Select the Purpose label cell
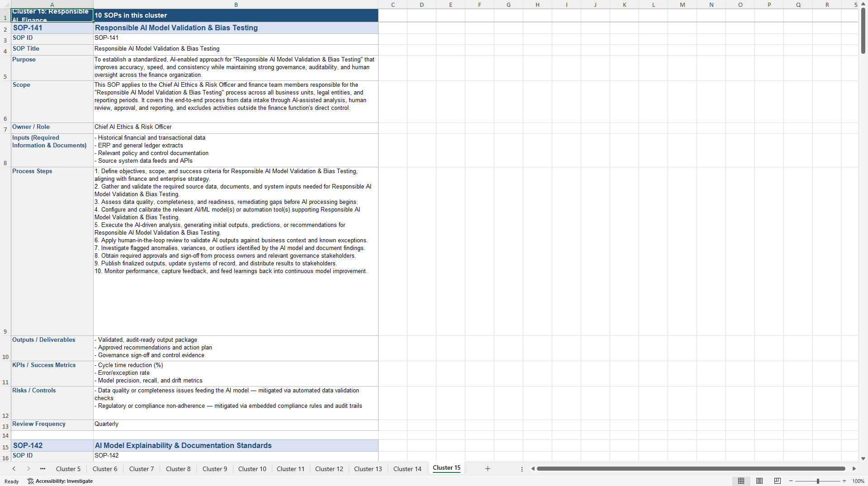This screenshot has width=868, height=486. tap(52, 68)
